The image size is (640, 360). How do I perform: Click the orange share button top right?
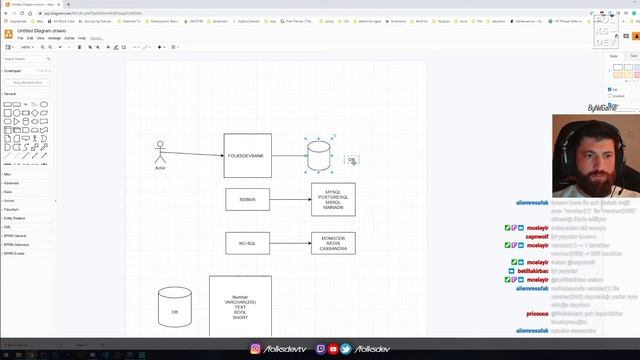636,36
